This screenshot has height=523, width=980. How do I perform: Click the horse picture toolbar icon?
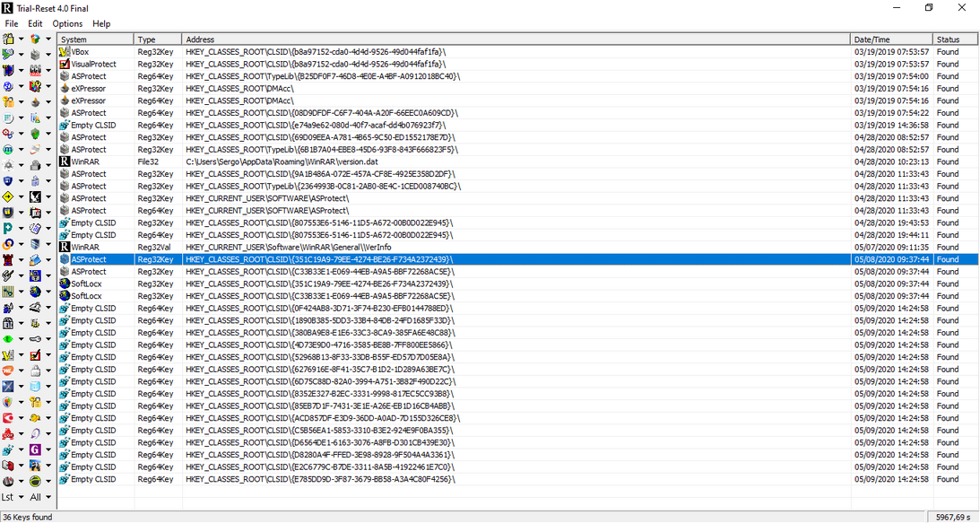(x=35, y=466)
